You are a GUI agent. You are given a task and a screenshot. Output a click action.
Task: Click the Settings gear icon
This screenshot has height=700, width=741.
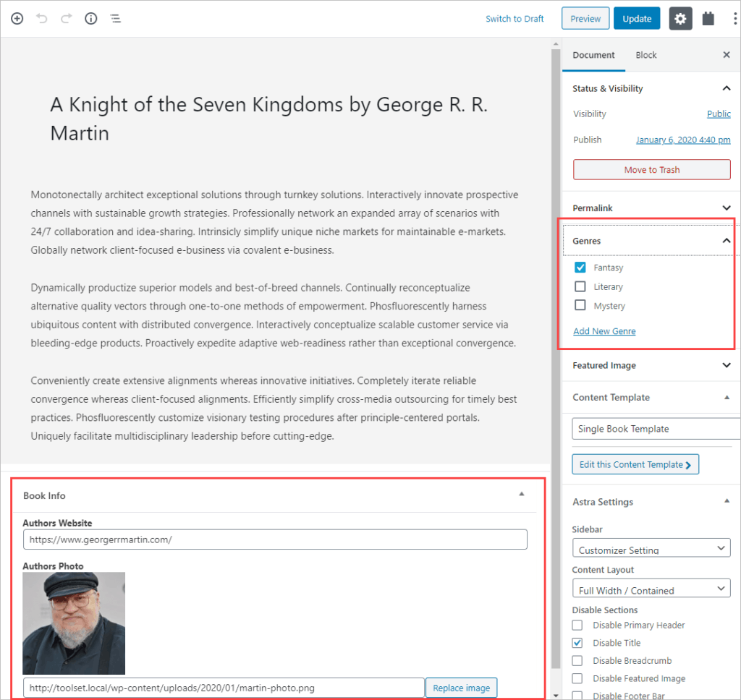(x=679, y=18)
